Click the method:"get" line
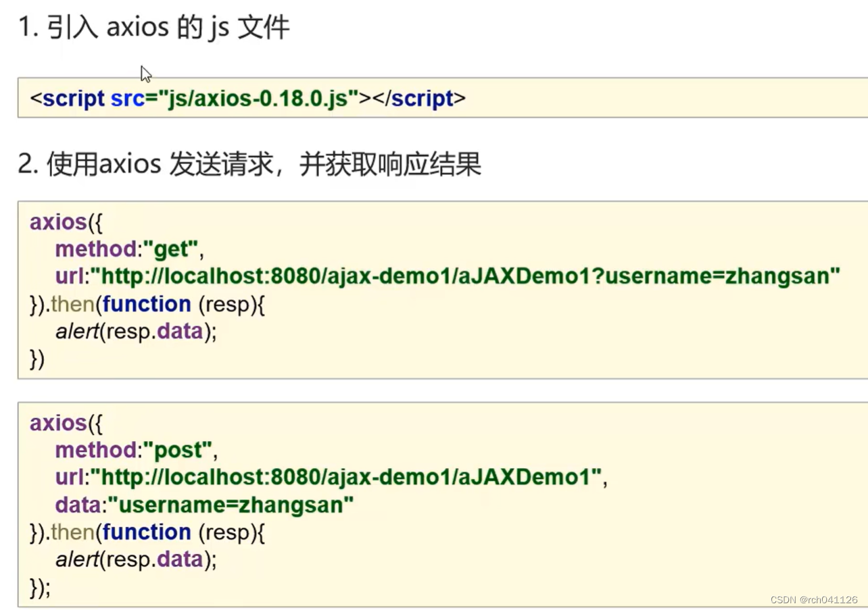 [130, 249]
